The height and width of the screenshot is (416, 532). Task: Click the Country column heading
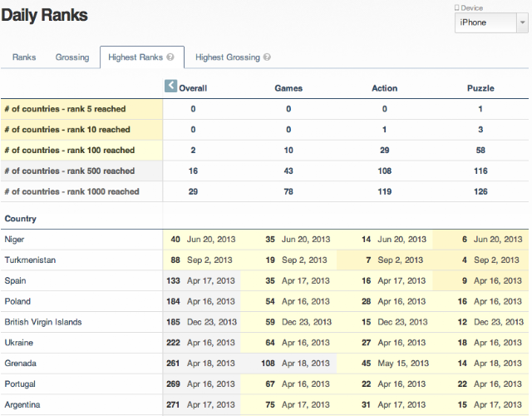point(20,219)
